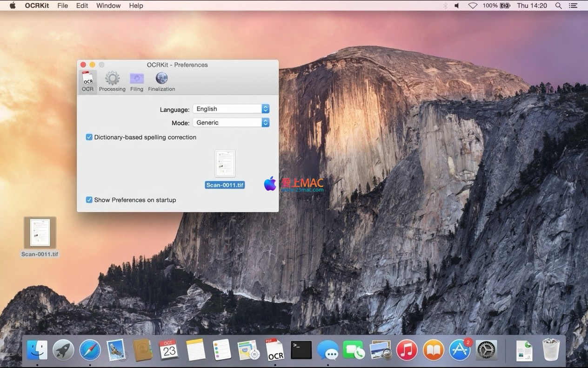Open Safari from the Dock
Image resolution: width=588 pixels, height=368 pixels.
coord(90,350)
